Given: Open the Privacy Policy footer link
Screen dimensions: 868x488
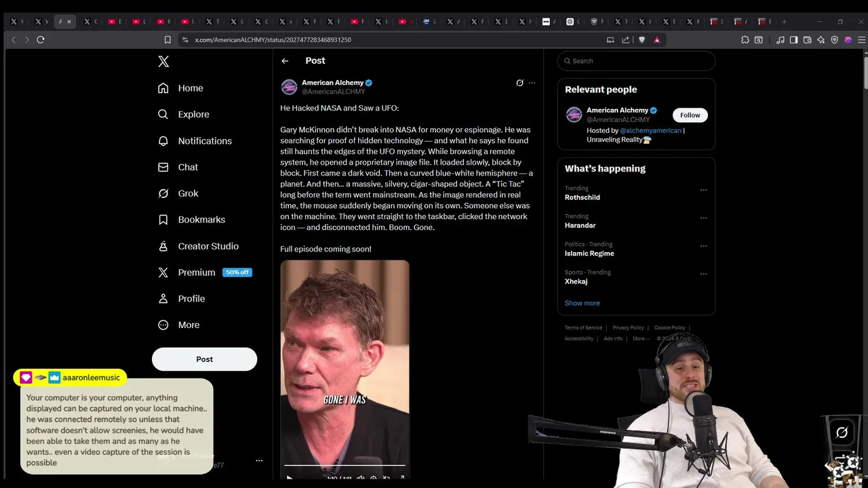Looking at the screenshot, I should (x=628, y=328).
